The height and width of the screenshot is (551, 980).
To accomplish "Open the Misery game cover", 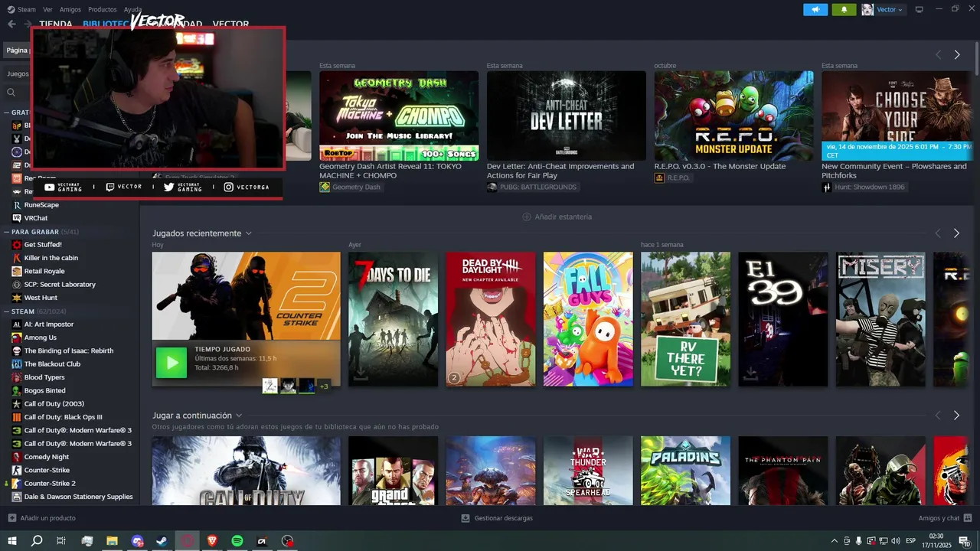I will (880, 319).
